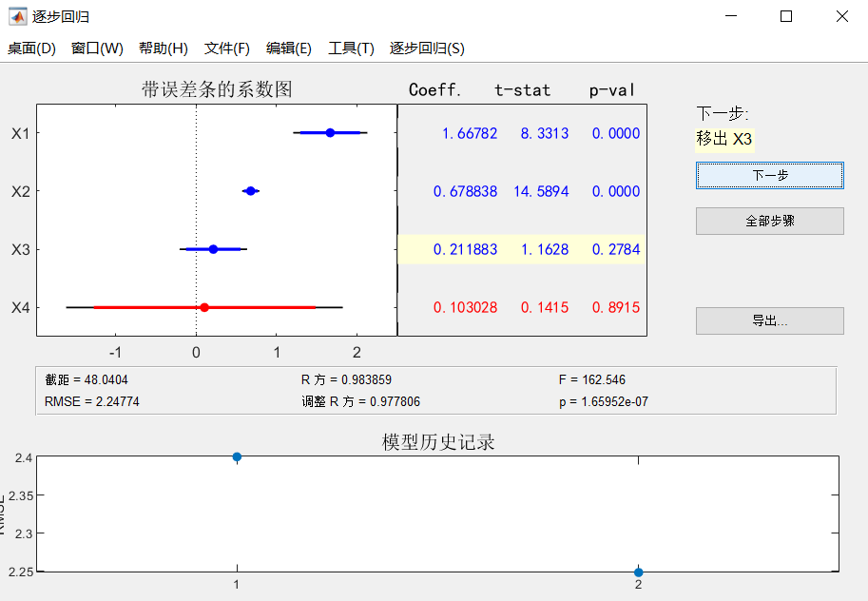
Task: Toggle X3 blue coefficient dot
Action: pos(213,249)
